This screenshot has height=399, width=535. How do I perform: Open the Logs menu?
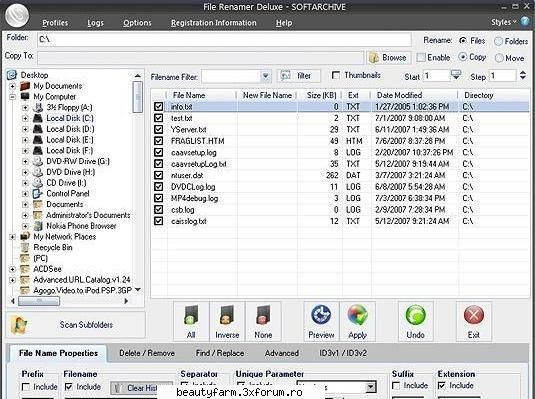[x=95, y=23]
